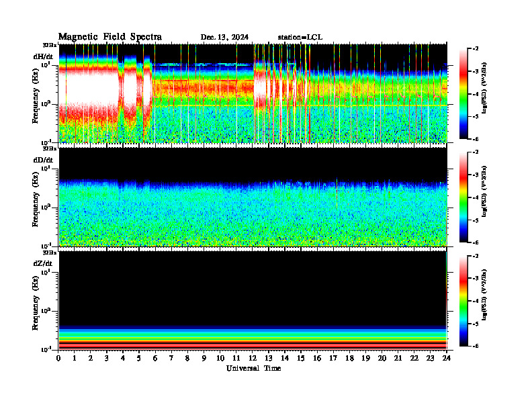Click inside the dH/dt spectrogram plot
Screen dimensions: 532x411
253,93
